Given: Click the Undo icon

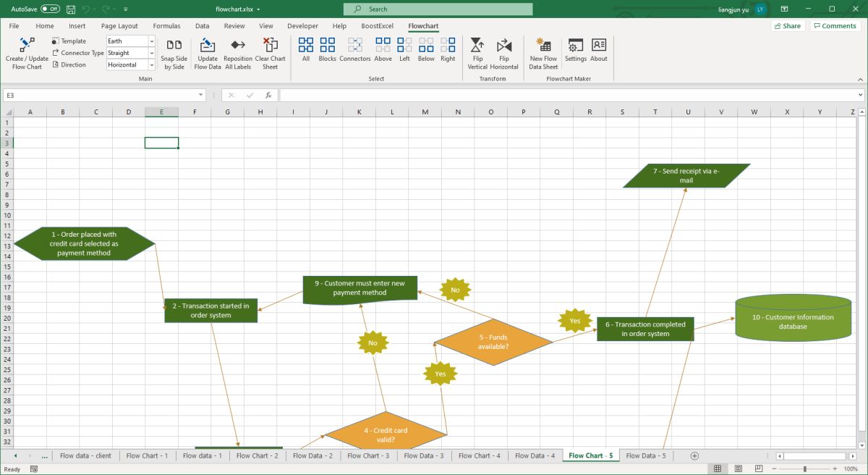Looking at the screenshot, I should pyautogui.click(x=86, y=9).
